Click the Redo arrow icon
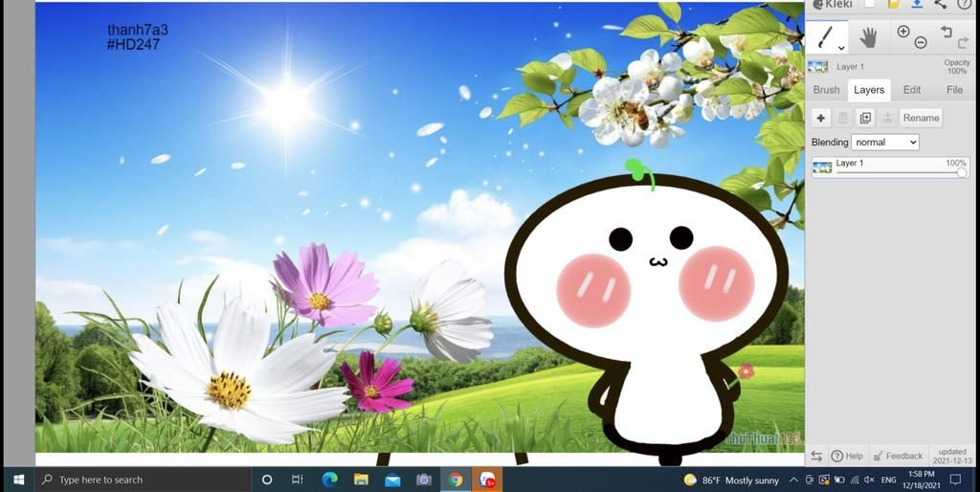This screenshot has width=980, height=492. pos(963,42)
